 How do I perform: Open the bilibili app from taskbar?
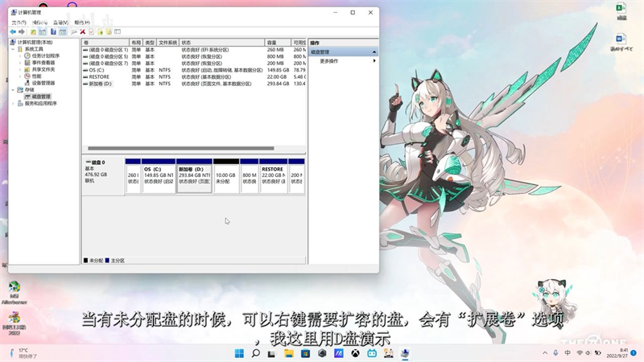(372, 353)
